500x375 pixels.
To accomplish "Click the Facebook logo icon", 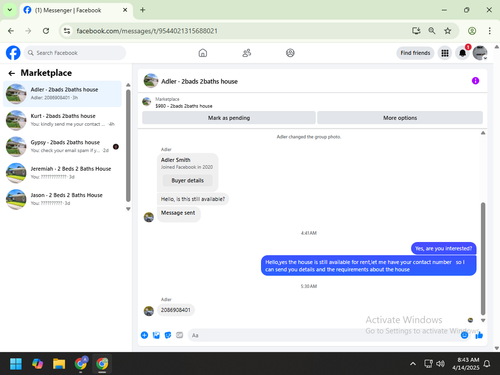I will point(13,53).
